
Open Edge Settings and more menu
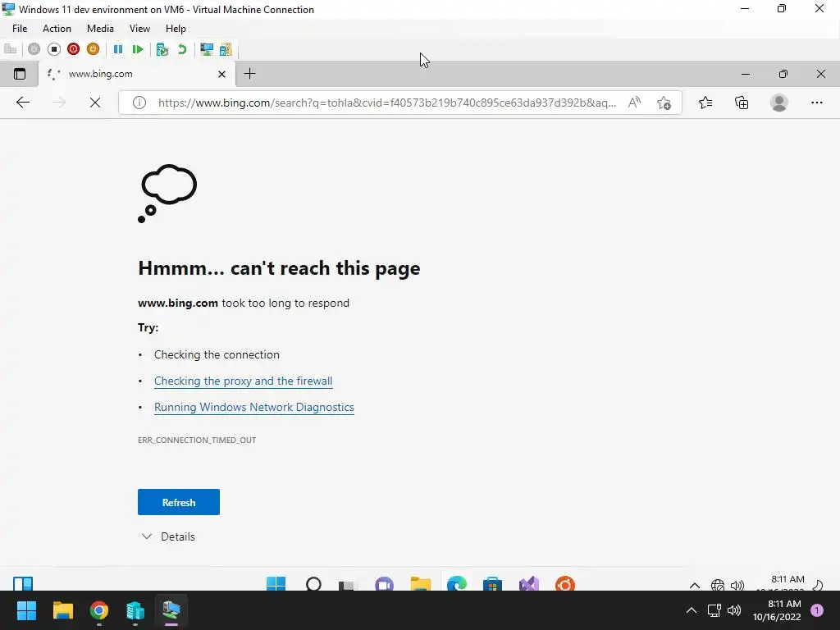816,103
